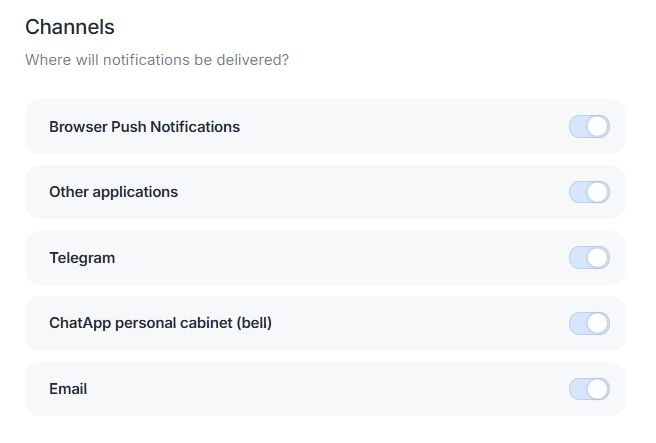Toggle Browser Push Notifications switch

point(589,127)
